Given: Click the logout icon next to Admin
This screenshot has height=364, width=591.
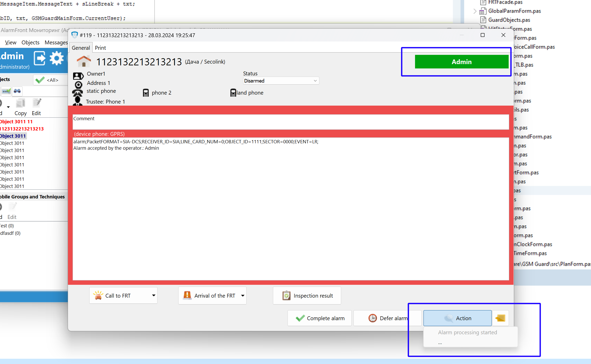Looking at the screenshot, I should [x=40, y=58].
